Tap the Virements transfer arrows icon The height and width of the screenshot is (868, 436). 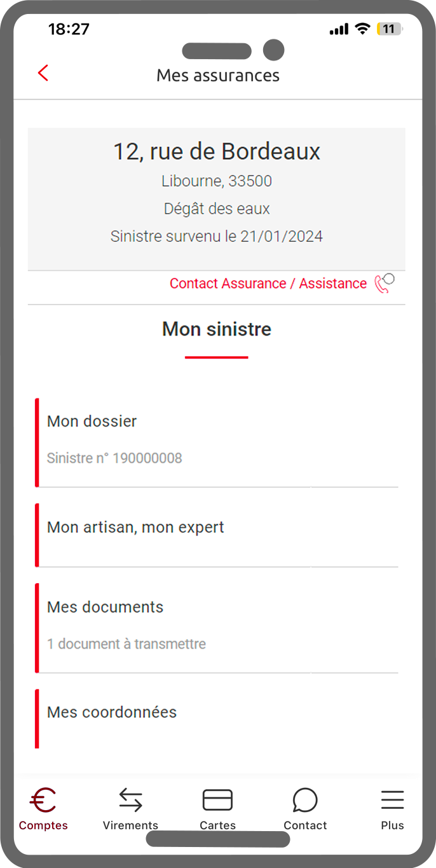[x=130, y=800]
